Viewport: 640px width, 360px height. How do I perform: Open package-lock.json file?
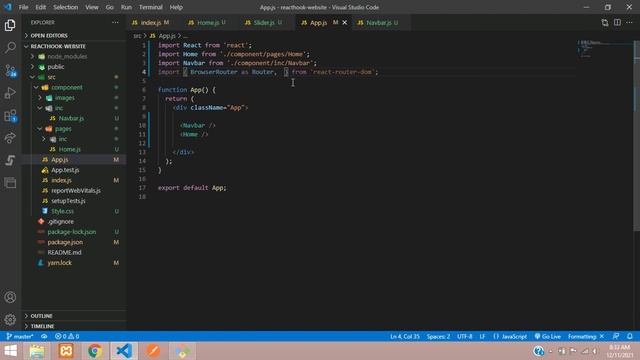point(71,232)
